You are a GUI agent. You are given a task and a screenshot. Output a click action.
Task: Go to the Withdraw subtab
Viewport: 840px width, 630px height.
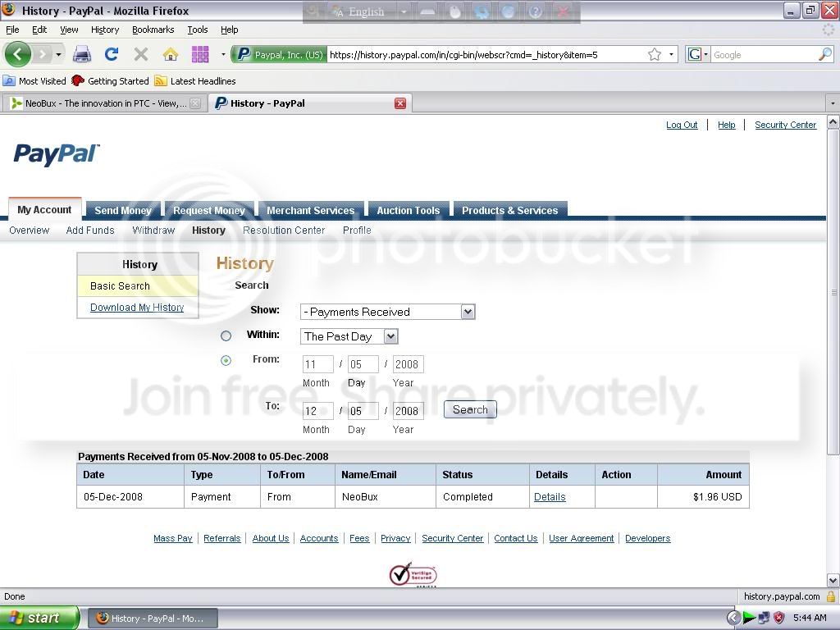[153, 231]
